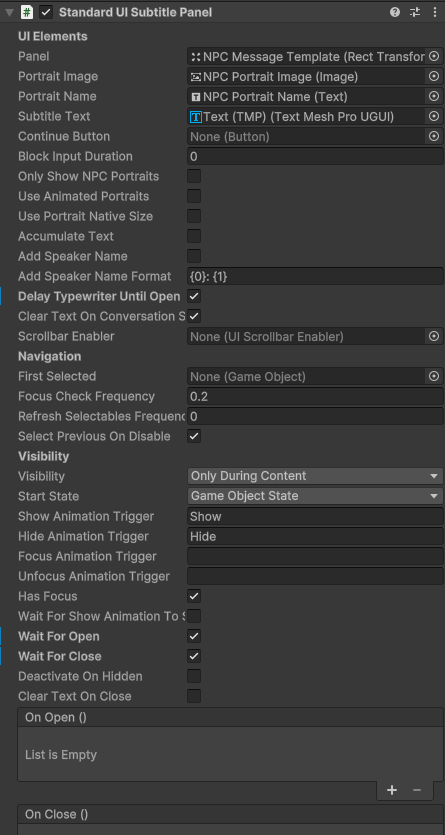The width and height of the screenshot is (445, 835).
Task: Open the Visibility dropdown
Action: point(315,476)
